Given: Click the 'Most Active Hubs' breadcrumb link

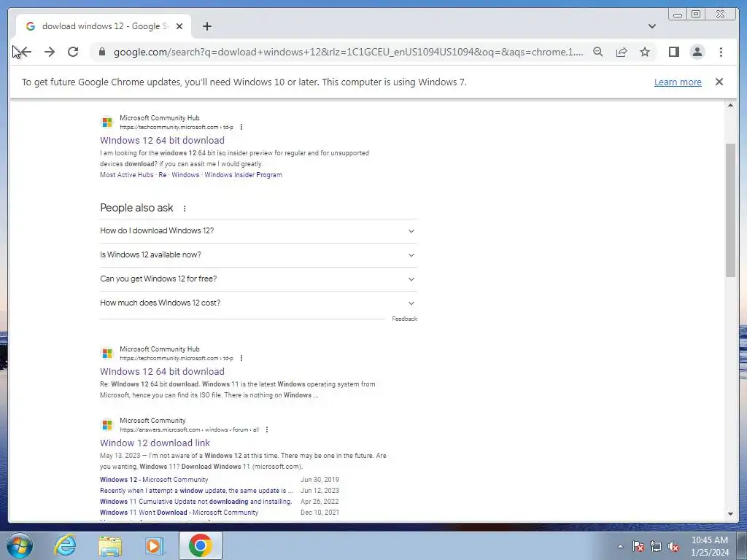Looking at the screenshot, I should click(x=127, y=175).
